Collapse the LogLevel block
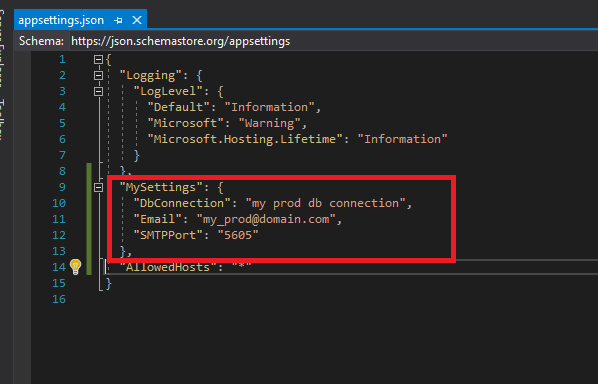This screenshot has width=598, height=384. tap(98, 92)
